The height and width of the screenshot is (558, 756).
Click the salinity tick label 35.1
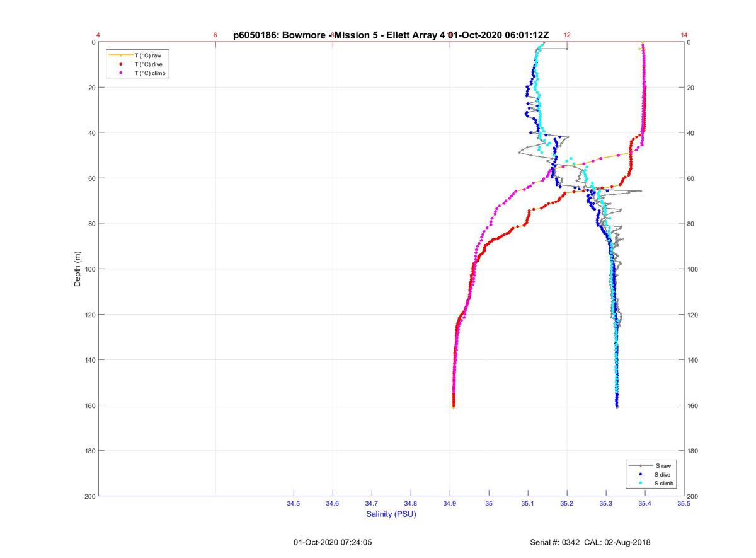[528, 504]
